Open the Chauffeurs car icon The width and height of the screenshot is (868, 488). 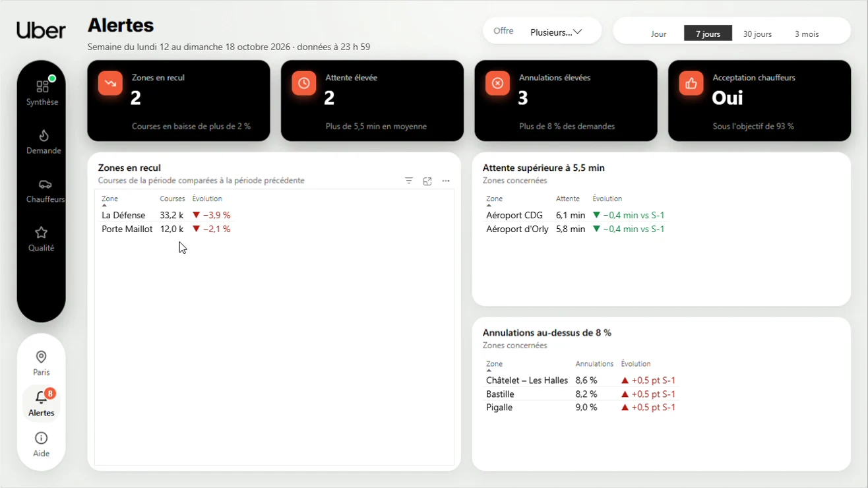(x=45, y=184)
